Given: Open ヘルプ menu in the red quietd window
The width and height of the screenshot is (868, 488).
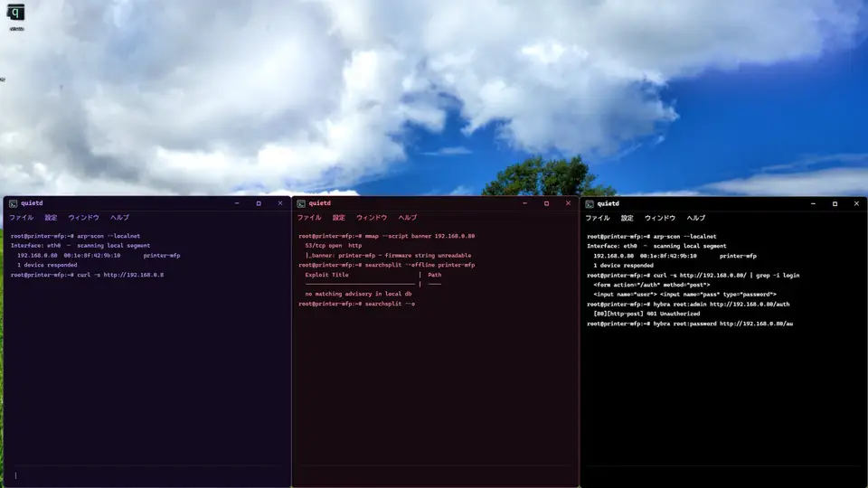Looking at the screenshot, I should pyautogui.click(x=408, y=218).
